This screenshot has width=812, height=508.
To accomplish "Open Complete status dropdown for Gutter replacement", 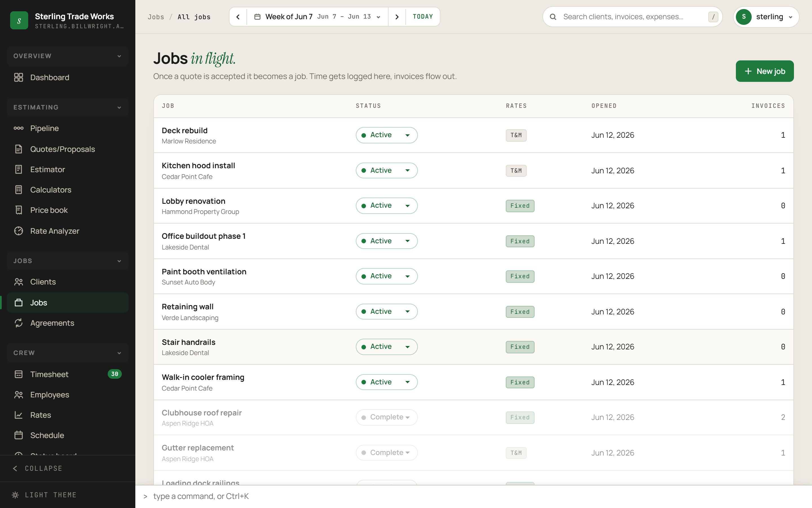I will click(x=387, y=453).
